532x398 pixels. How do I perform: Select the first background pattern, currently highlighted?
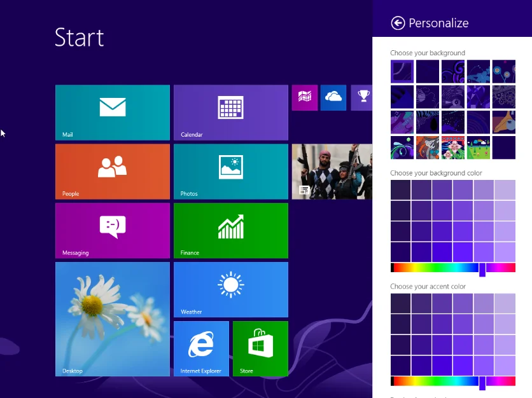402,72
